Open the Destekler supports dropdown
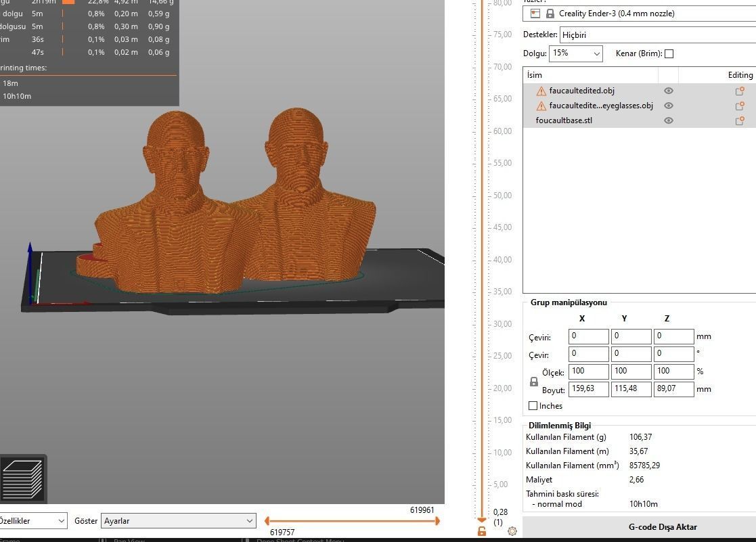756x542 pixels. [x=658, y=35]
